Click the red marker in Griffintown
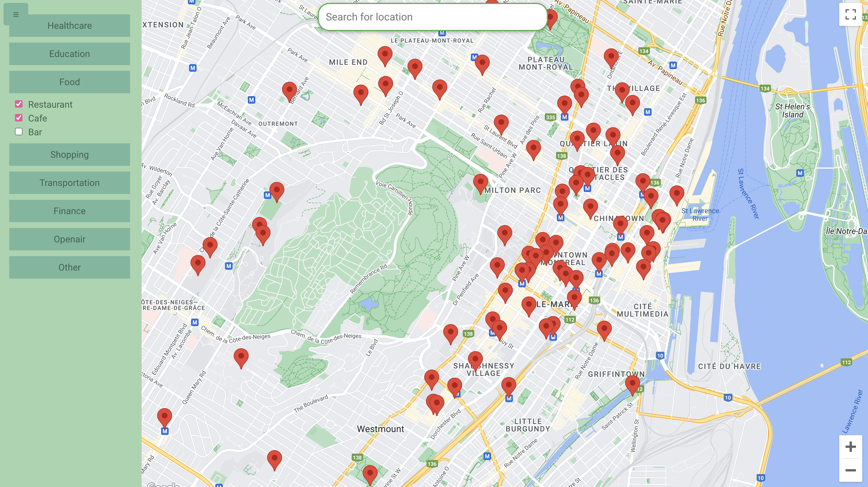 (x=632, y=384)
